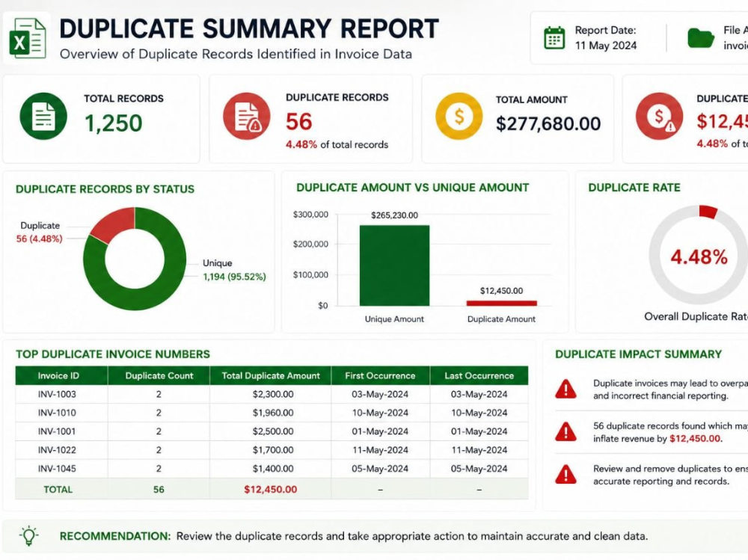The width and height of the screenshot is (748, 560).
Task: Click the 1,250 total records value
Action: point(114,123)
